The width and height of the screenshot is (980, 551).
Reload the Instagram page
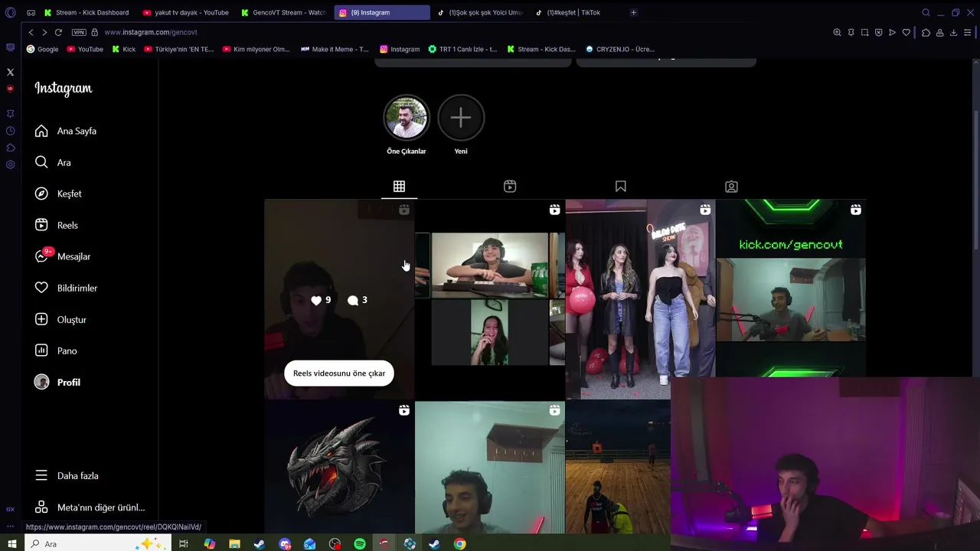(58, 32)
